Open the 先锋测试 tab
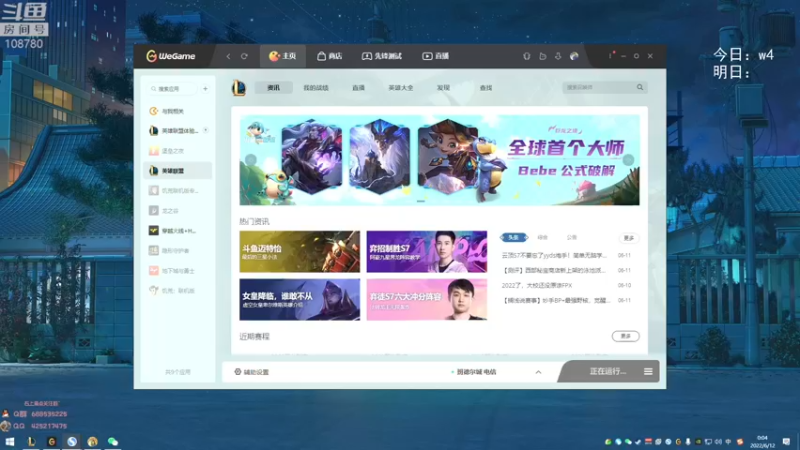 coord(382,56)
